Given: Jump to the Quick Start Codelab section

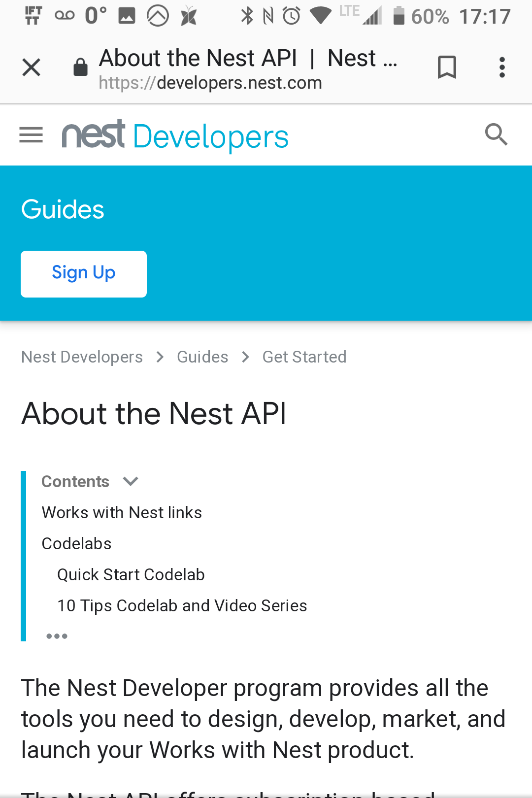Looking at the screenshot, I should click(x=131, y=574).
